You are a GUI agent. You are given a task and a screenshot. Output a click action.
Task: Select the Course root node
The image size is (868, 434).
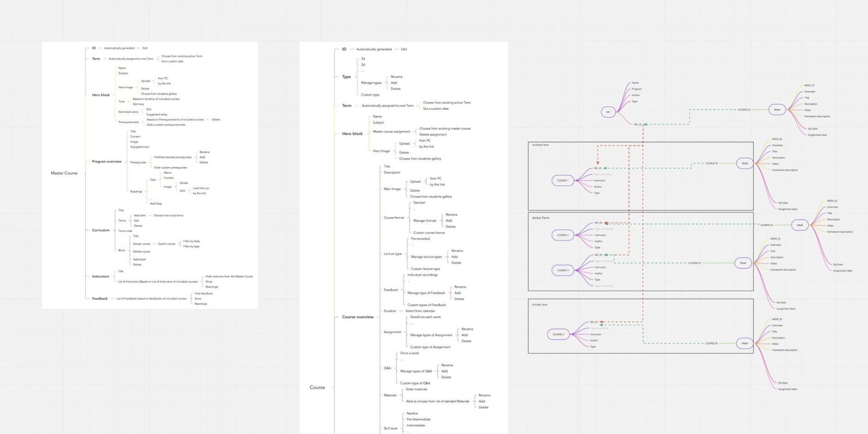[317, 387]
